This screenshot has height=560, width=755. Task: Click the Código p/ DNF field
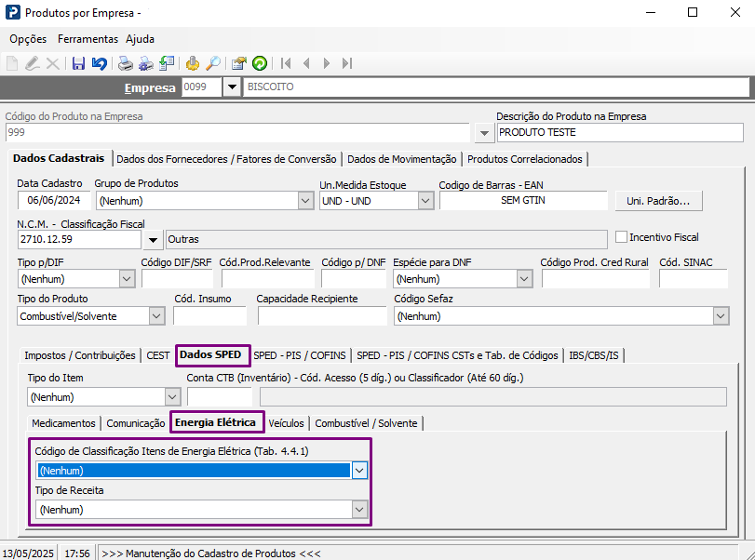click(x=354, y=279)
